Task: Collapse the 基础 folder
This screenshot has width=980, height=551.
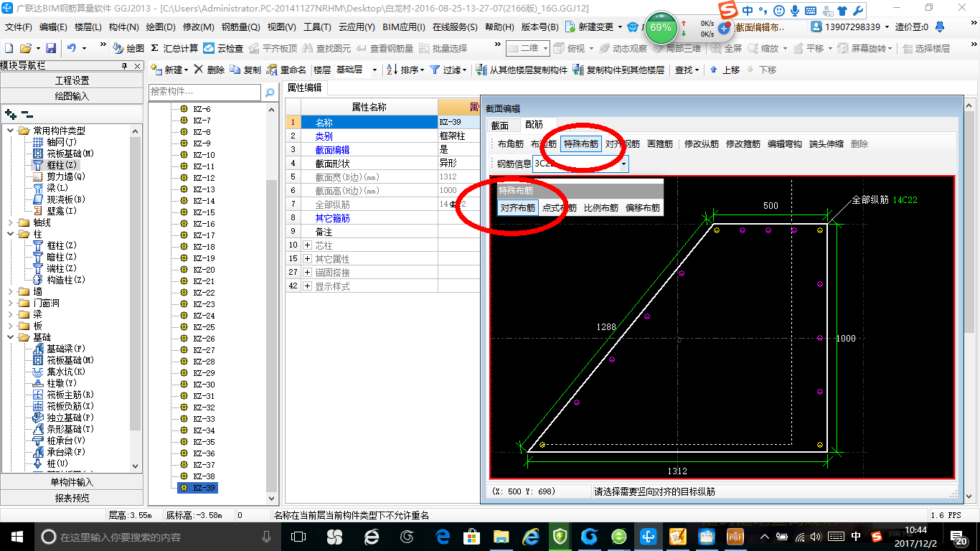Action: (11, 337)
